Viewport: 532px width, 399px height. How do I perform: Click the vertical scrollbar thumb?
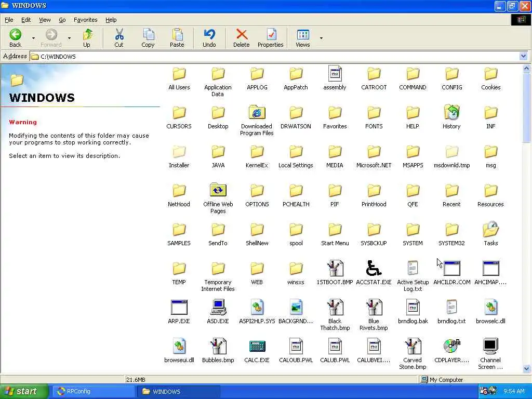coord(527,107)
